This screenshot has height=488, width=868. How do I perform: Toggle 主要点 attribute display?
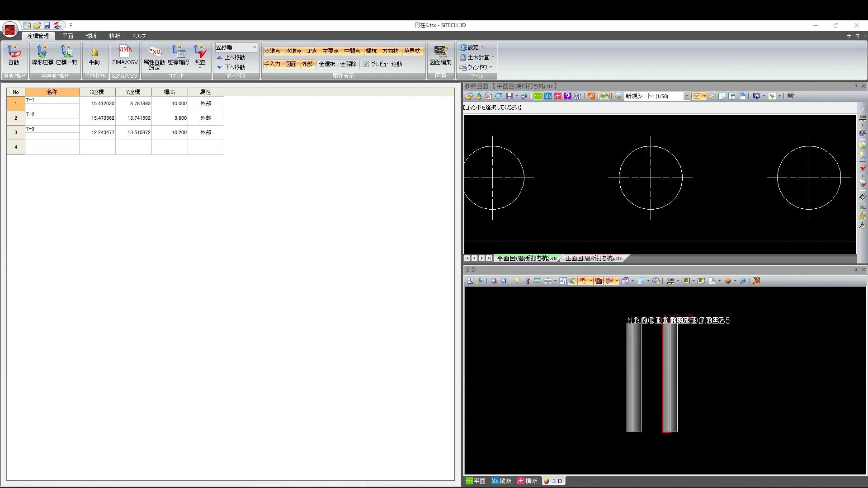[330, 51]
